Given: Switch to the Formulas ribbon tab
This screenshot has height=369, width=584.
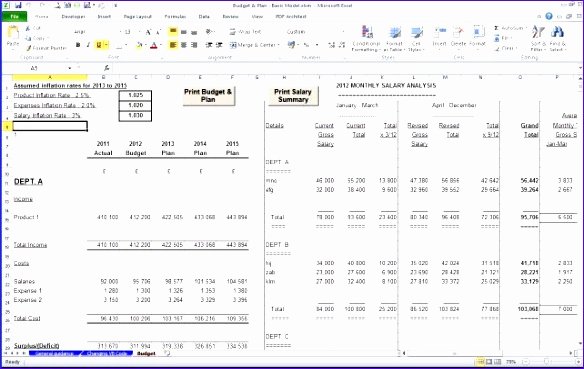Looking at the screenshot, I should 175,16.
